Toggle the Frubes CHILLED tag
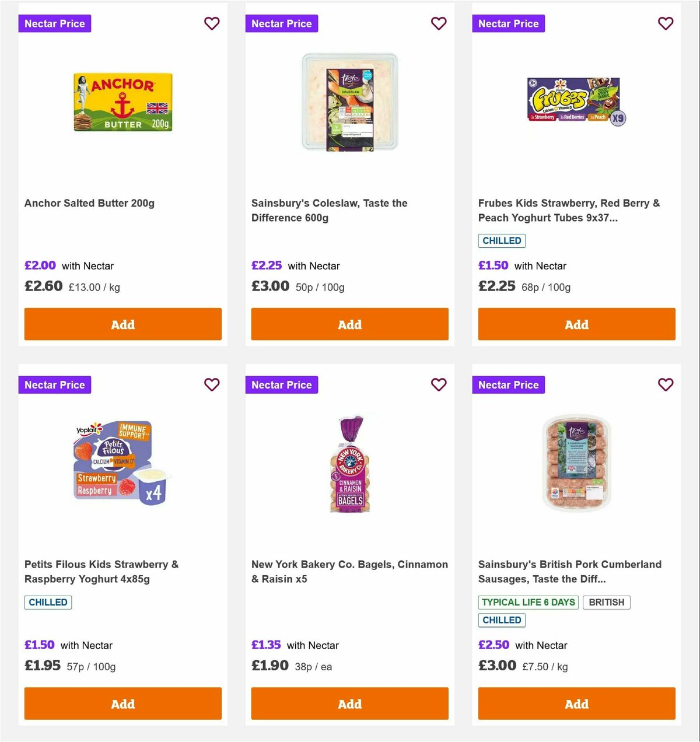The height and width of the screenshot is (742, 700). tap(502, 240)
